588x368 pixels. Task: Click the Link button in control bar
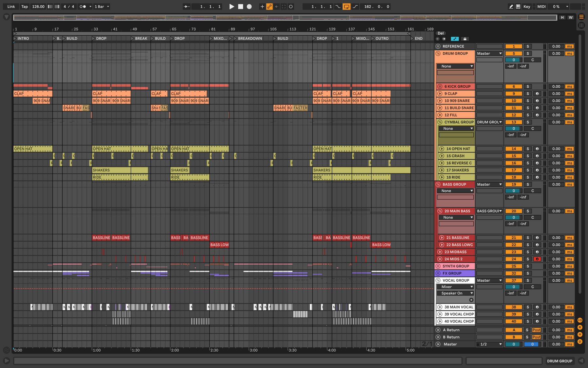pos(11,7)
